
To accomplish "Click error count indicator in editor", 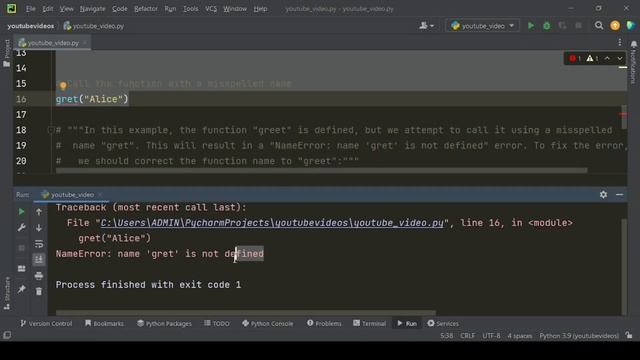I will [575, 58].
